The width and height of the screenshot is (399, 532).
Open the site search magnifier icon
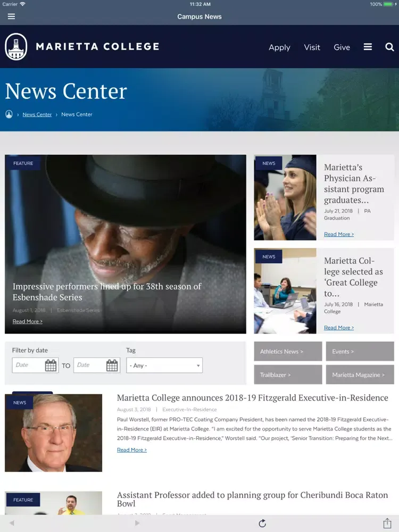389,47
